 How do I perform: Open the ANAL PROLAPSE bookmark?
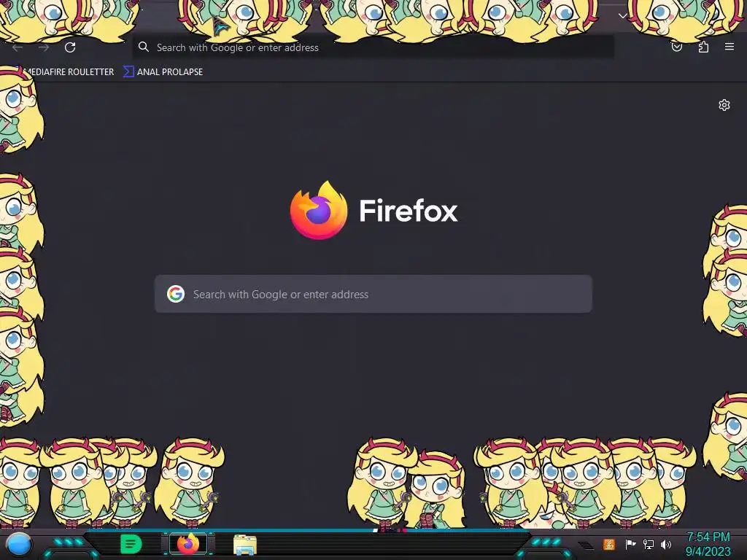(163, 72)
